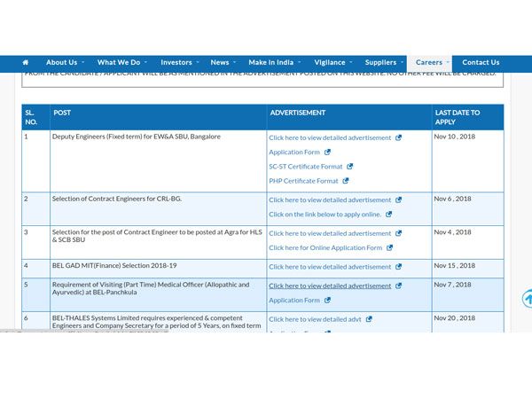The width and height of the screenshot is (532, 399).
Task: Click the last date 'Nov 4, 2018'
Action: coord(452,232)
